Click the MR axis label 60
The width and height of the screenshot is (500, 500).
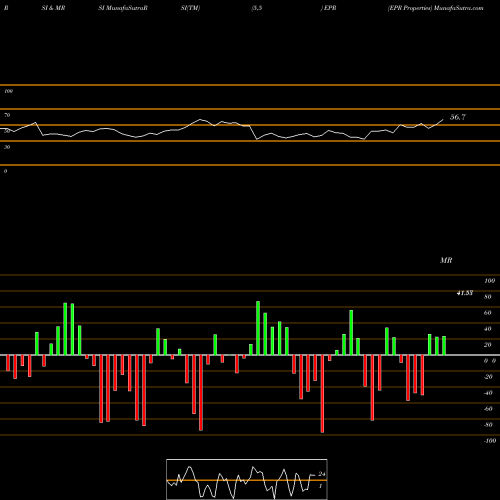(487, 313)
